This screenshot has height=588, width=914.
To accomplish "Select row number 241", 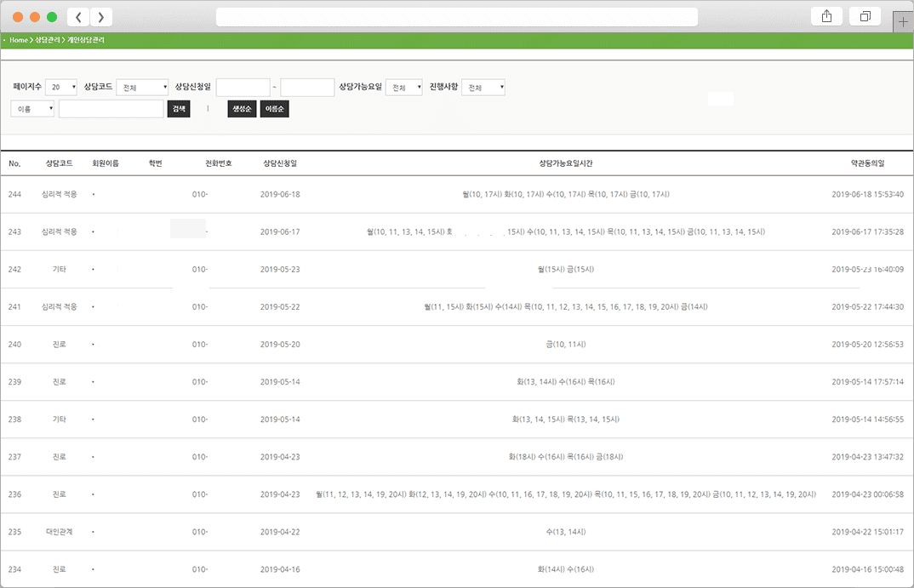I will (14, 307).
